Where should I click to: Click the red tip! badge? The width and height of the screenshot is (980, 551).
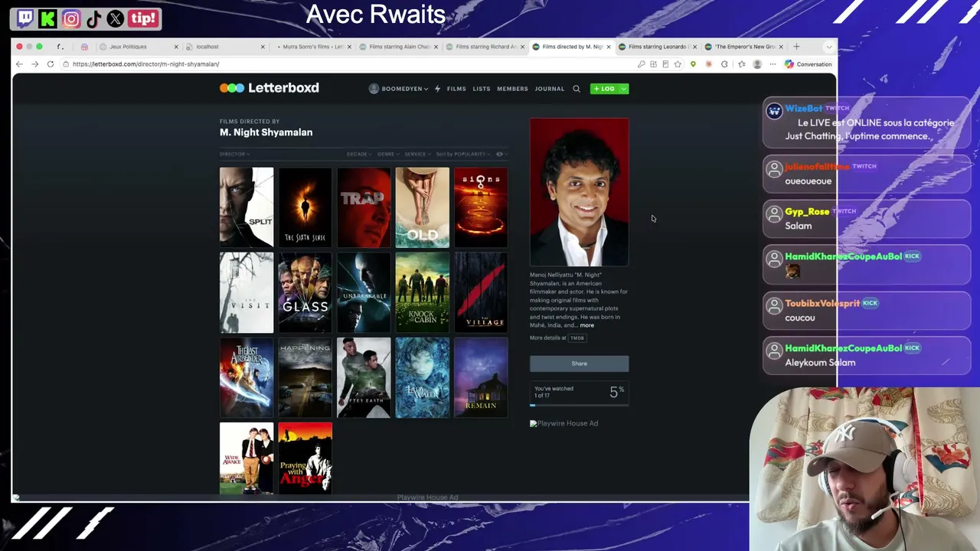click(143, 18)
